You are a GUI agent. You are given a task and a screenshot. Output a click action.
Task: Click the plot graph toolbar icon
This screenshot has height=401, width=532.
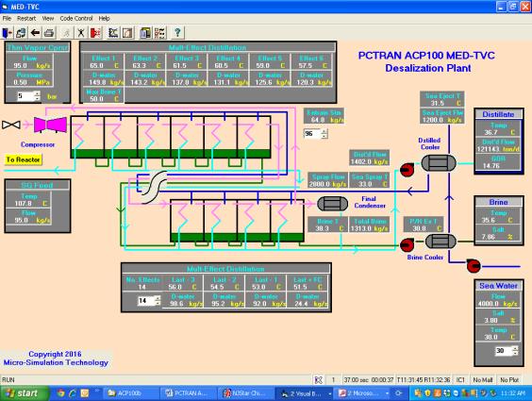point(113,33)
